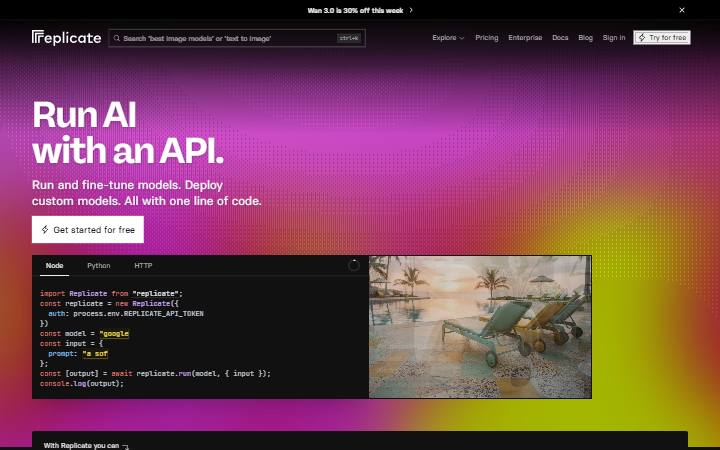720x450 pixels.
Task: Click the 'await replicate.run' code line
Action: pyautogui.click(x=155, y=373)
